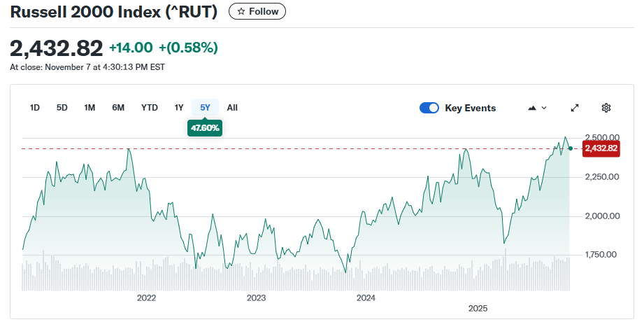
Task: Click the 2022 label on time axis
Action: (146, 298)
